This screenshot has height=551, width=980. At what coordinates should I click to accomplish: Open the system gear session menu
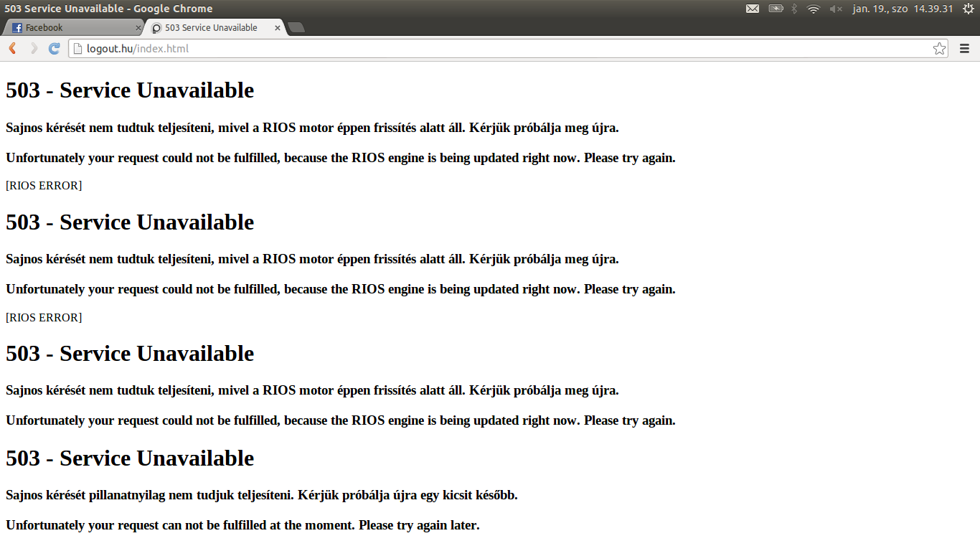pos(968,9)
